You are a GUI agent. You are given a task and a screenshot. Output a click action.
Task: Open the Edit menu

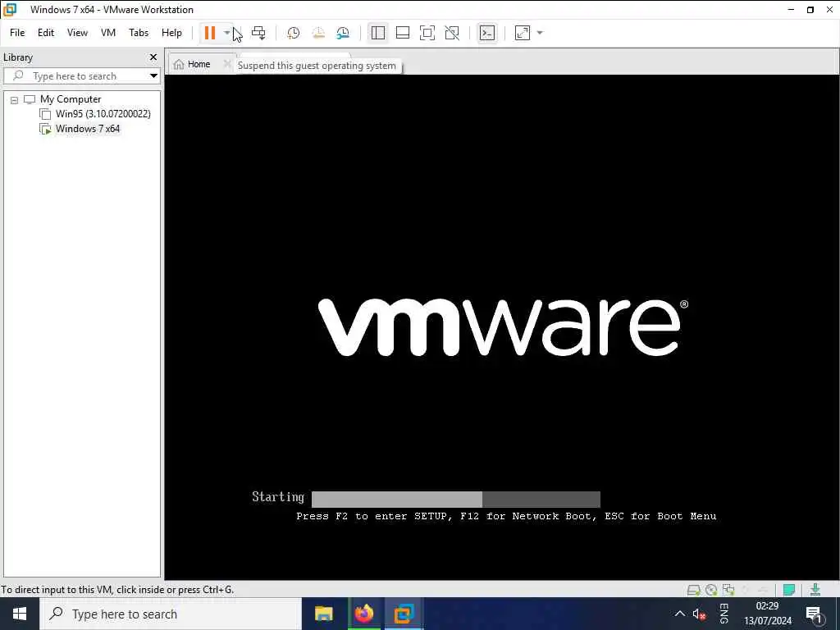coord(46,33)
